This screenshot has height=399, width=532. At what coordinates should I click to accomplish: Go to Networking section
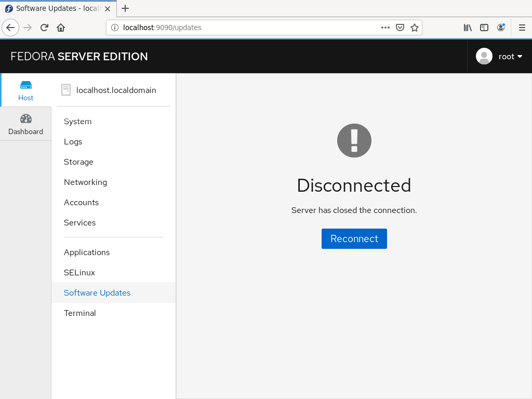(x=86, y=182)
